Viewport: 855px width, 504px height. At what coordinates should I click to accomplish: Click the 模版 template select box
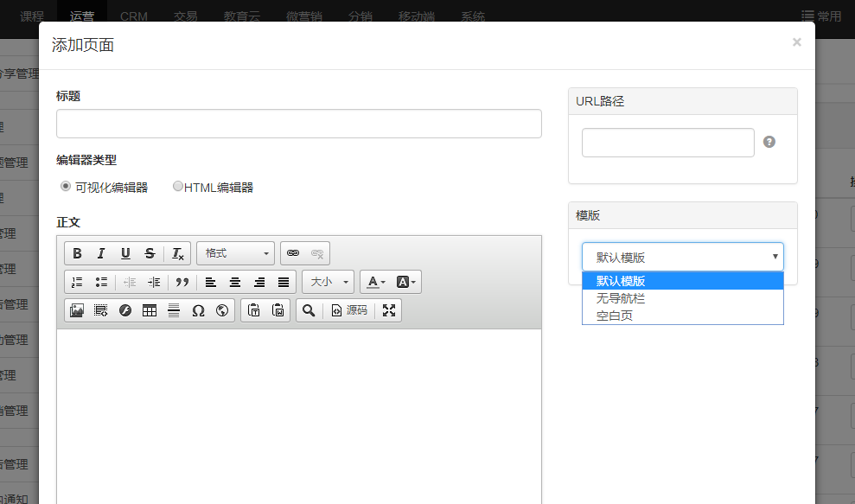tap(682, 257)
